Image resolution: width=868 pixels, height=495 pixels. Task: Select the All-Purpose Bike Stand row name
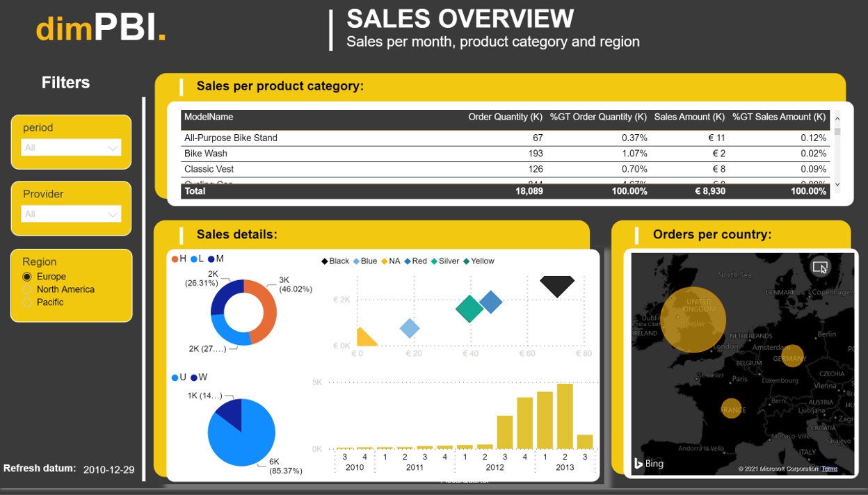click(231, 138)
